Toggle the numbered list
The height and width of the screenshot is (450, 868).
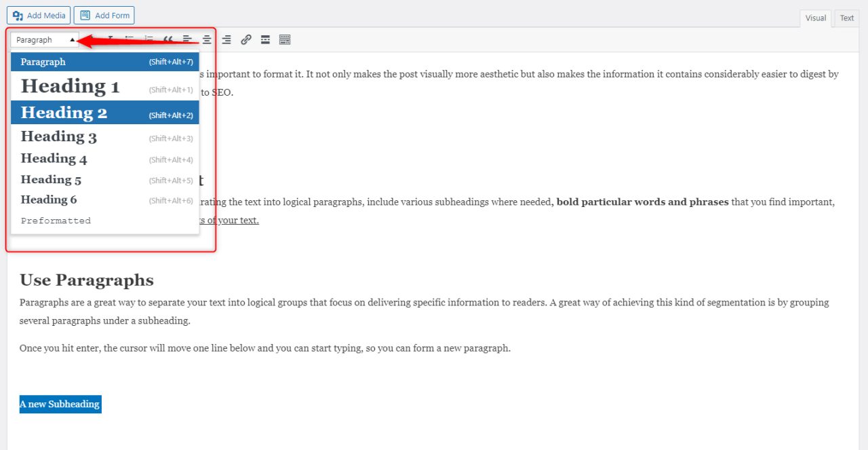(149, 39)
